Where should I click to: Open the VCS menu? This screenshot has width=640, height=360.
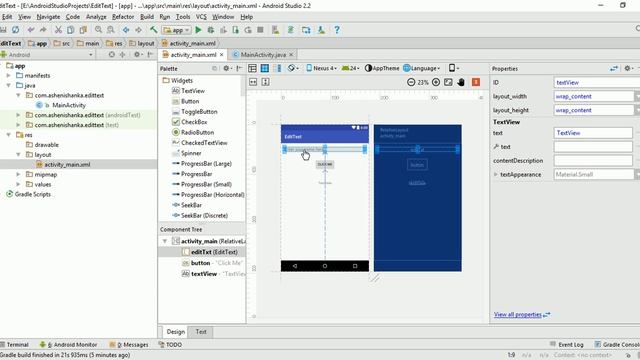coord(201,17)
